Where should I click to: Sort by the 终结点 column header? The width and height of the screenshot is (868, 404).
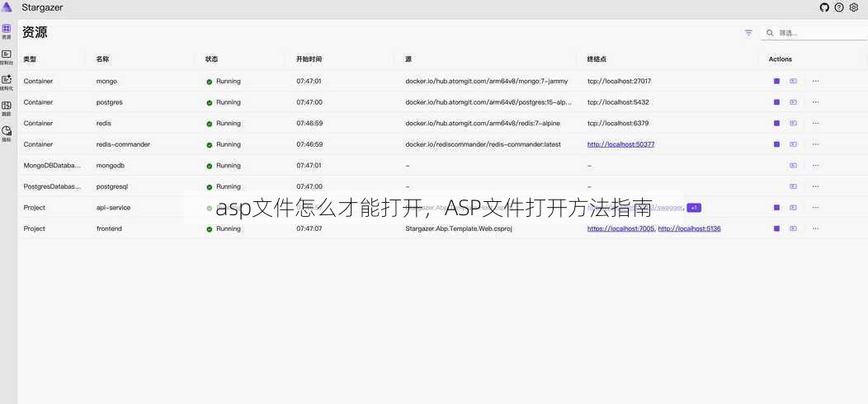(597, 59)
